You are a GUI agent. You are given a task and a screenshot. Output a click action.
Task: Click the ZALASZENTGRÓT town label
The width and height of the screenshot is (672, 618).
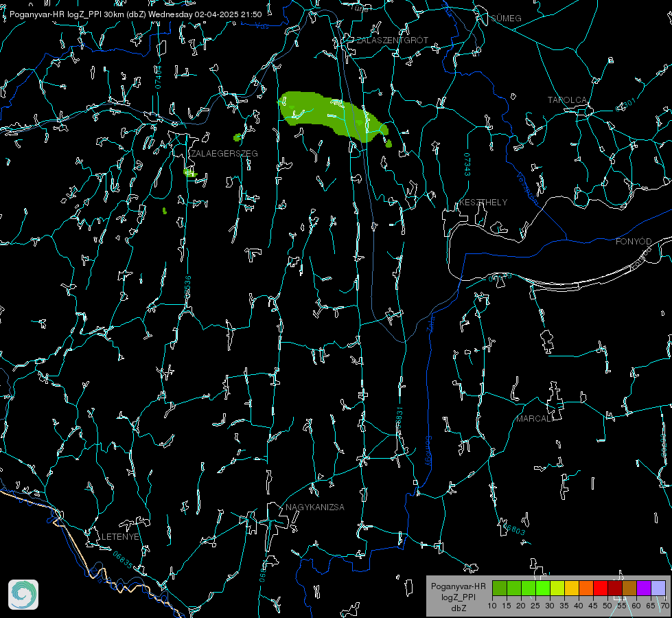pos(392,41)
